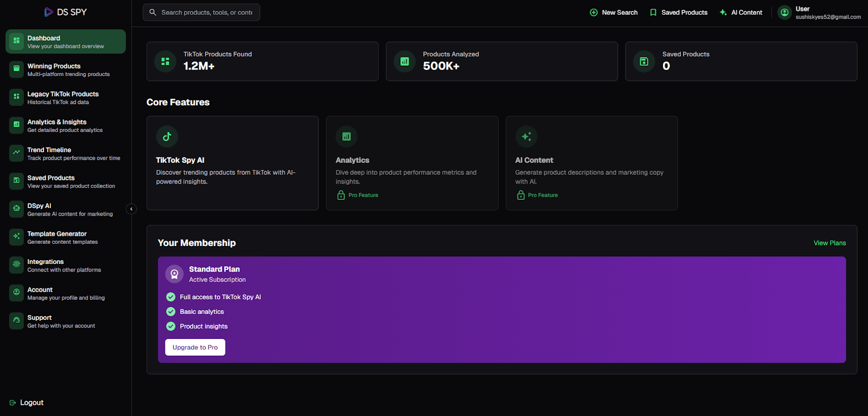868x416 pixels.
Task: Click the Trend Timeline chart icon
Action: point(16,153)
